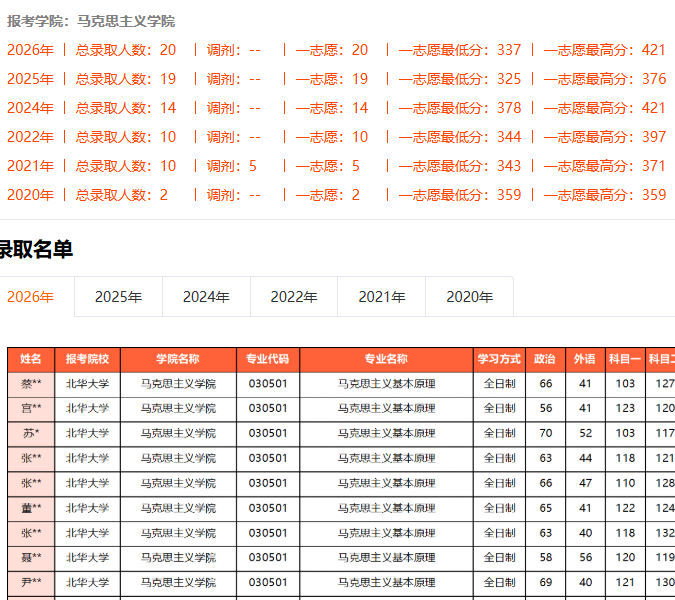Click the 专业名称 column header

pos(386,359)
